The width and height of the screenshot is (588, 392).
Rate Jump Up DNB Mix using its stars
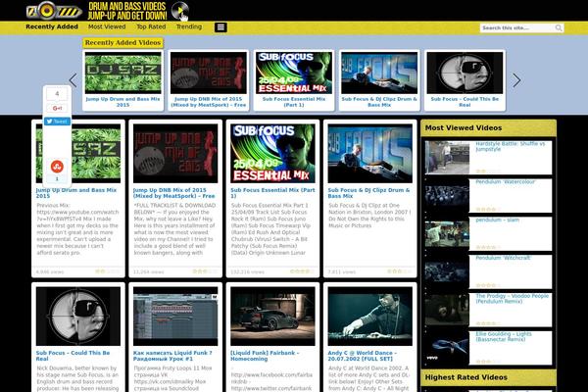click(205, 271)
